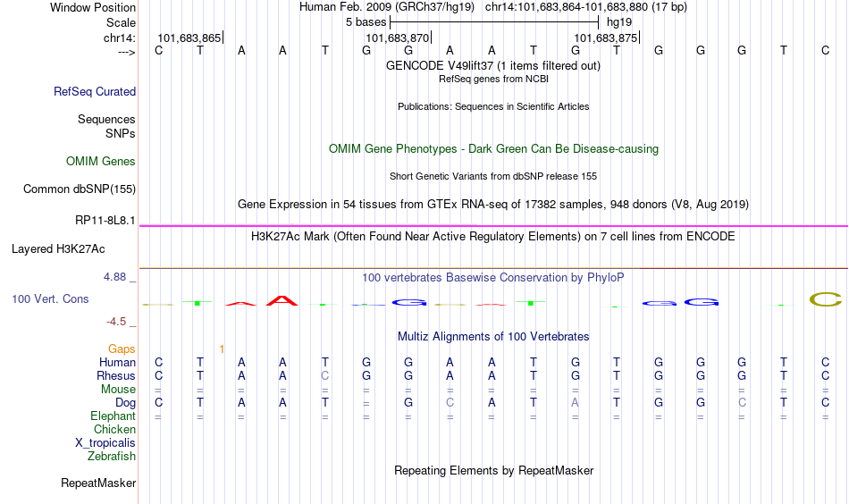Click the chr14:101,683,864-101,683,880 (17 bp) position text
Screen dimensions: 849x504
[x=586, y=7]
